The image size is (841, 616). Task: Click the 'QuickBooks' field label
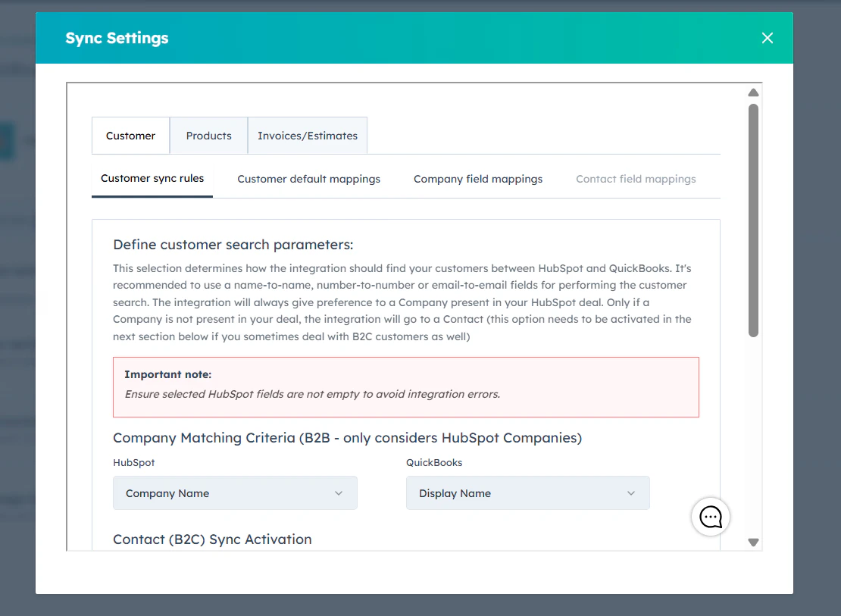(x=434, y=462)
